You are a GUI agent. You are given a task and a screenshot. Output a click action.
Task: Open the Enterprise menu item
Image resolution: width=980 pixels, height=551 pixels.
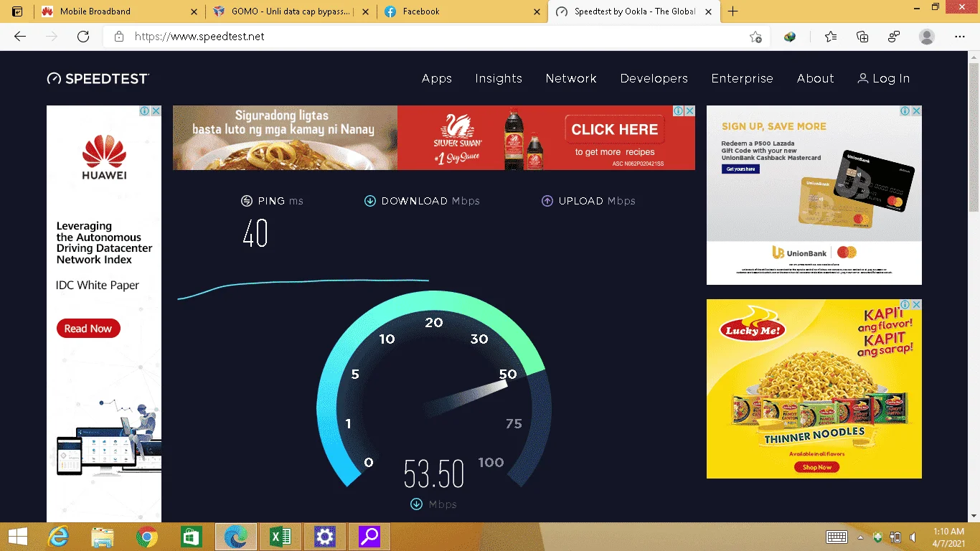tap(743, 79)
